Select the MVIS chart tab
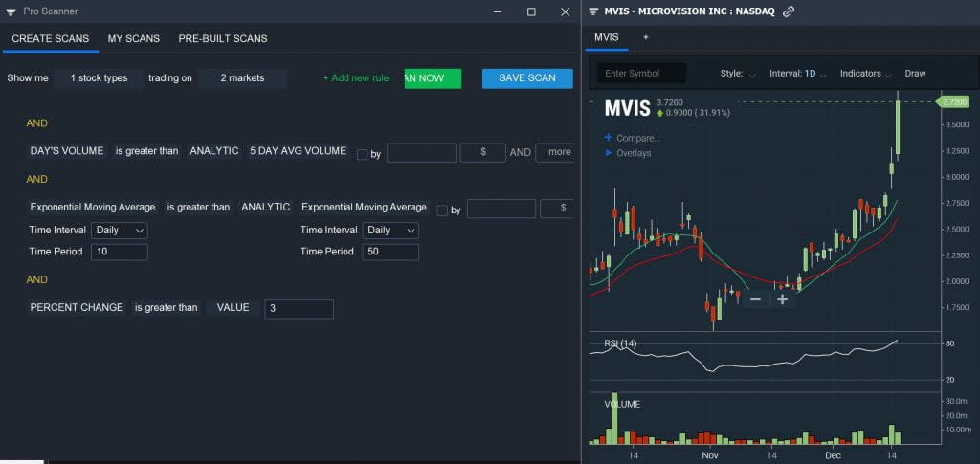The width and height of the screenshot is (980, 464). (606, 37)
